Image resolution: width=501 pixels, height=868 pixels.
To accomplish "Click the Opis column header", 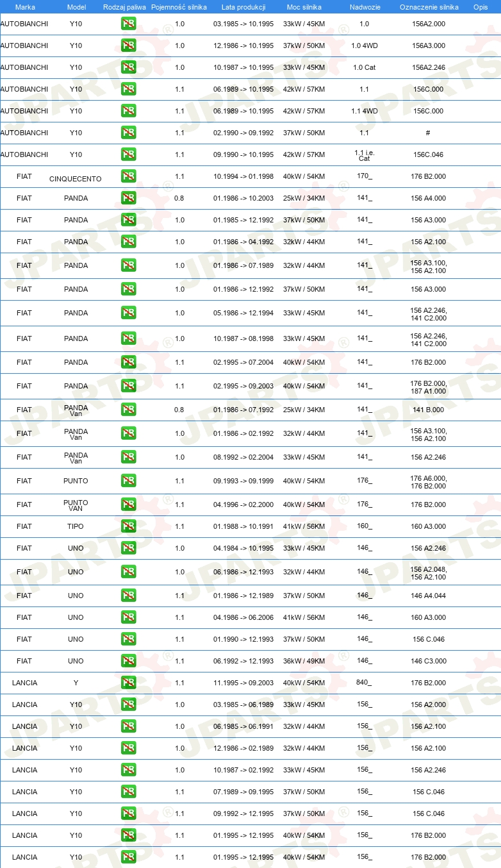I will [x=480, y=7].
